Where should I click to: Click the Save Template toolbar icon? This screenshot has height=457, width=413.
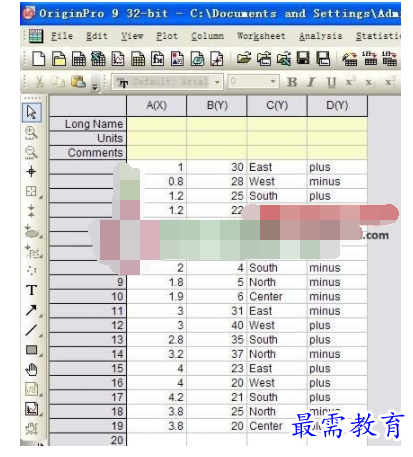pyautogui.click(x=323, y=59)
